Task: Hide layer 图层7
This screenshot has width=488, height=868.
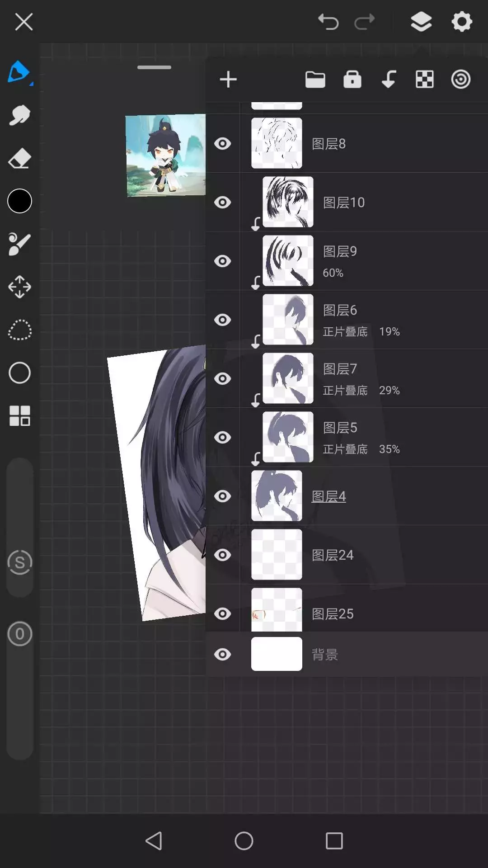Action: tap(222, 378)
